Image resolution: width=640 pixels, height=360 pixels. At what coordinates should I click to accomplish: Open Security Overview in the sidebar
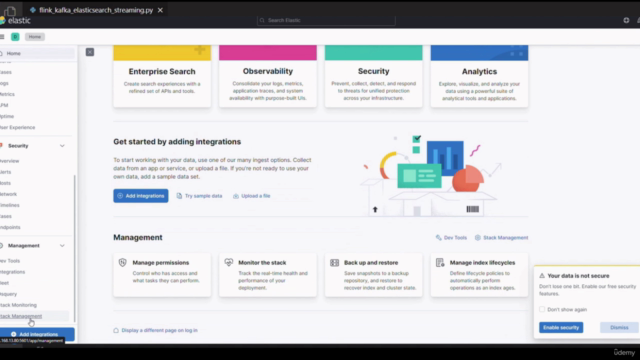(x=10, y=161)
